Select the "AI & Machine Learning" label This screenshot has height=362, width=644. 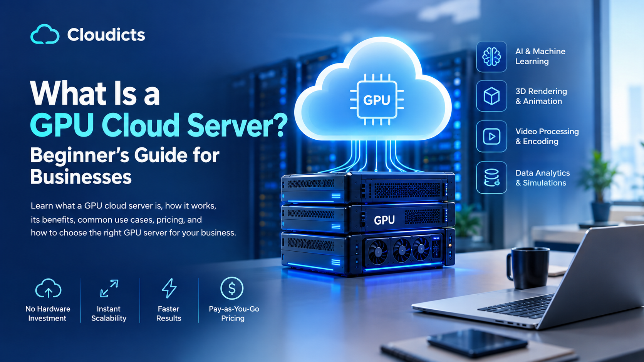pos(540,56)
